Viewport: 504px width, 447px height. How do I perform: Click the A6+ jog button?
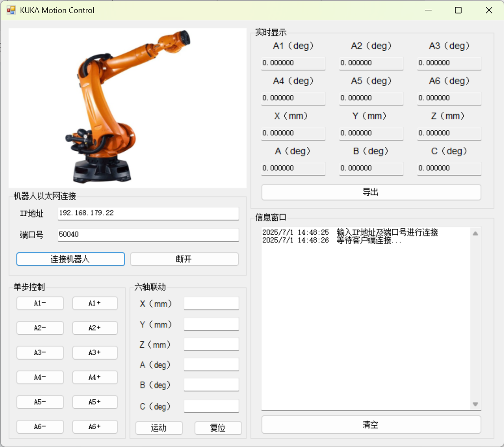point(95,427)
